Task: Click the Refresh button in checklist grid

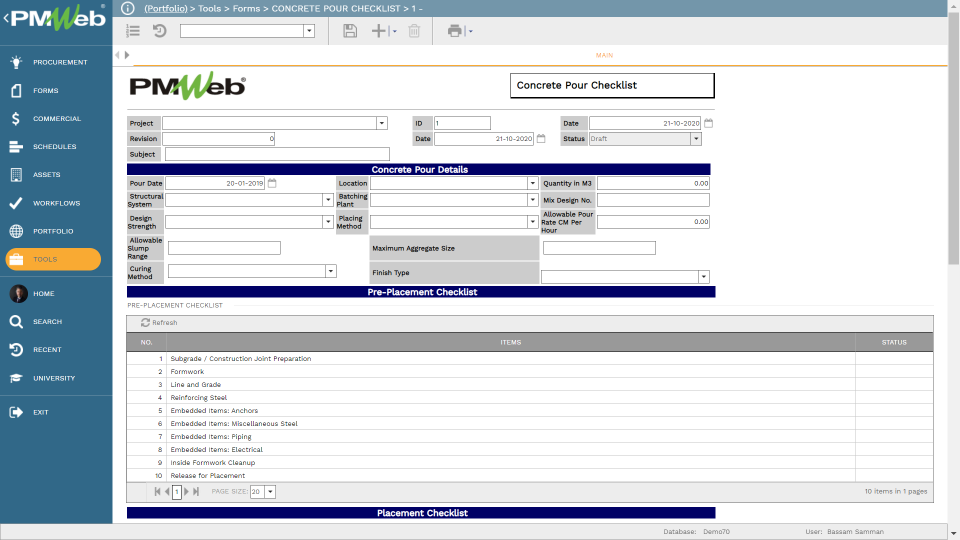Action: pyautogui.click(x=159, y=323)
